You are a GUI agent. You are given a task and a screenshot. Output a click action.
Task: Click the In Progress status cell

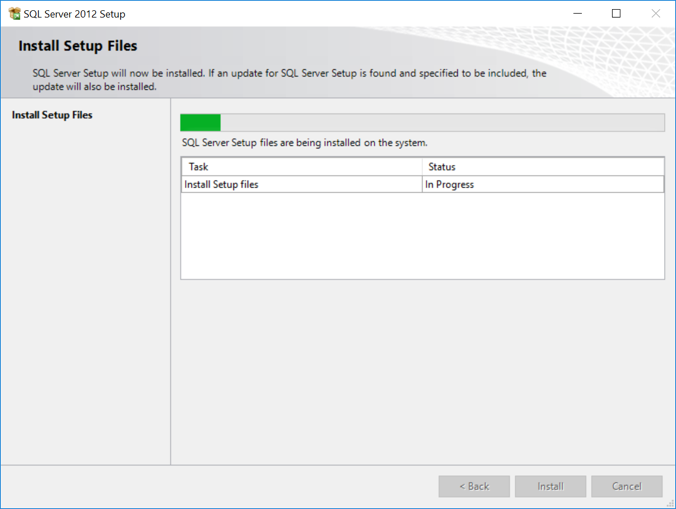(x=450, y=185)
